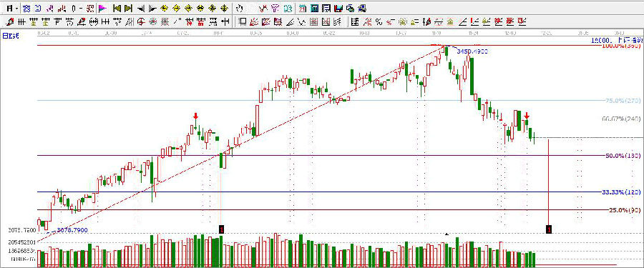Click the 3078.7900 low price label
Screen dimensions: 644x268
click(72, 231)
